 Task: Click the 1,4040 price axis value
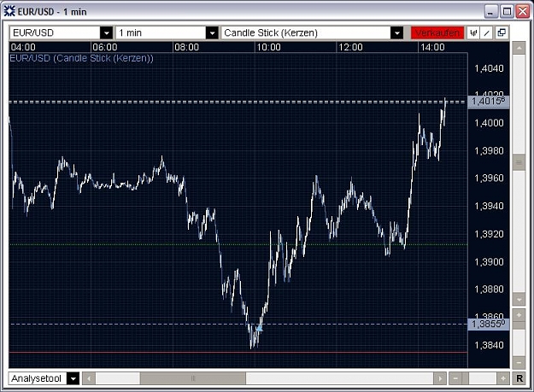coord(489,68)
